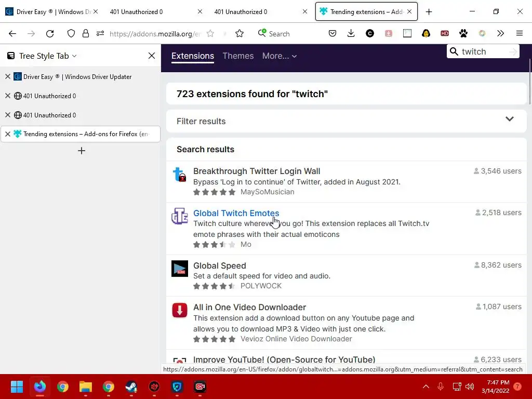Reload the current page
The height and width of the screenshot is (399, 532).
(50, 34)
